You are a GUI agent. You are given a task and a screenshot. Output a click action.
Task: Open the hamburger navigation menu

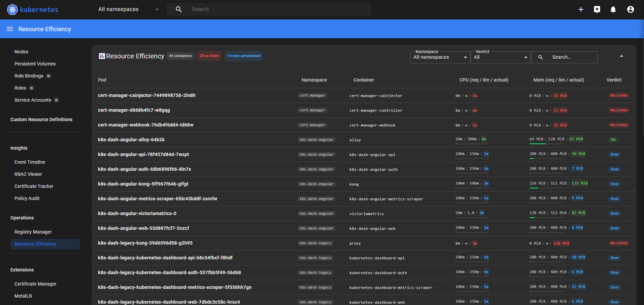click(10, 29)
